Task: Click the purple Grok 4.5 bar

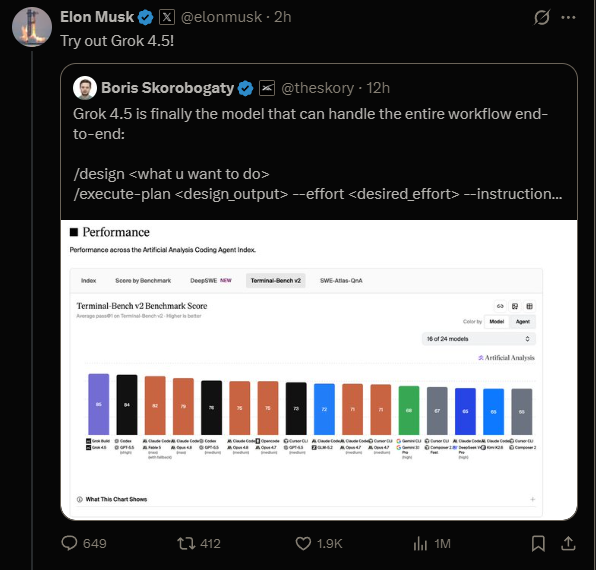Action: (98, 404)
